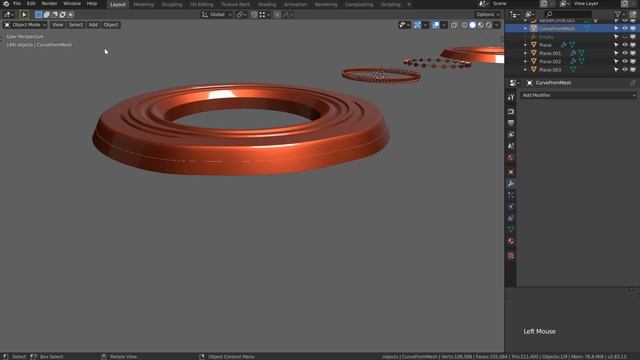
Task: Open the outliner filter dropdown
Action: click(x=620, y=15)
